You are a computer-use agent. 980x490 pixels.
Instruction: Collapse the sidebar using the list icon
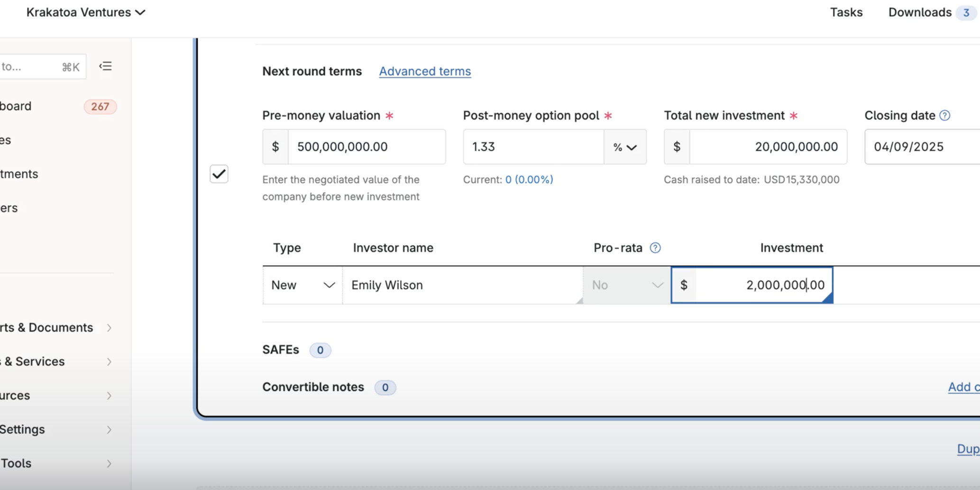[105, 66]
